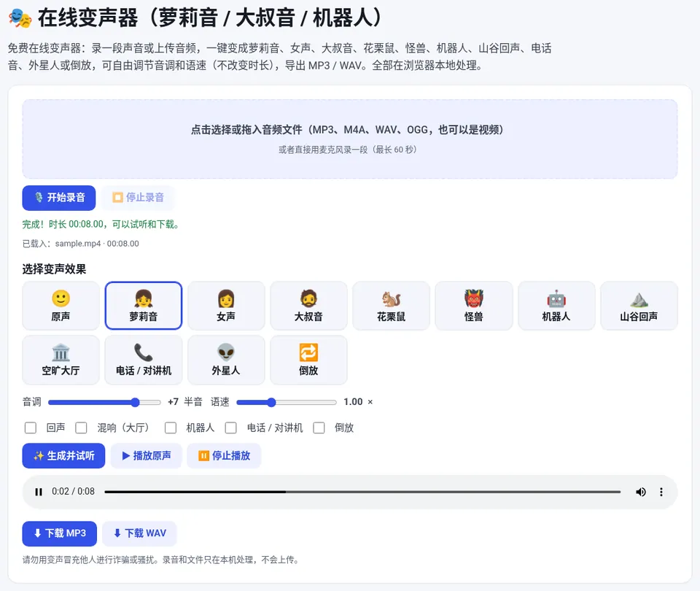
Task: Choose the 电话 / 对讲机 effect card
Action: point(144,360)
